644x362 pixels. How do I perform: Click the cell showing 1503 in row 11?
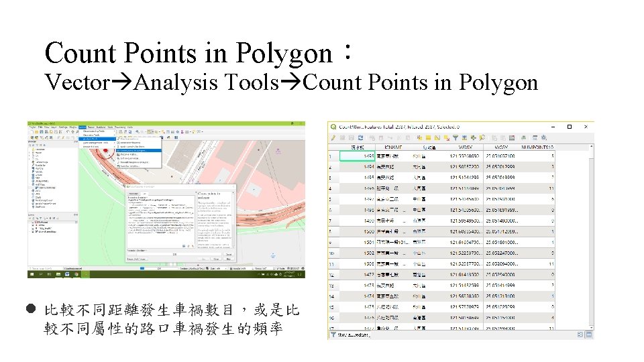tap(358, 264)
